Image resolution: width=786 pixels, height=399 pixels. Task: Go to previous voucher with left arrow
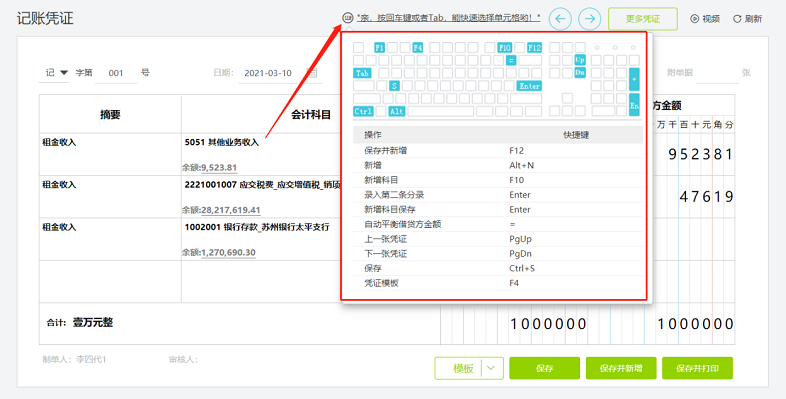(560, 19)
